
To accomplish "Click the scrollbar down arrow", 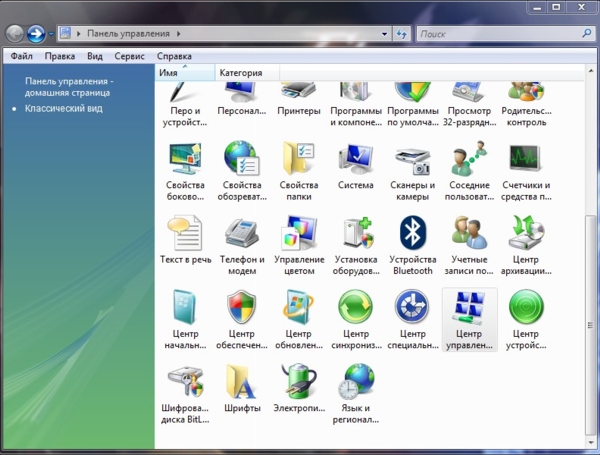I will [x=590, y=442].
